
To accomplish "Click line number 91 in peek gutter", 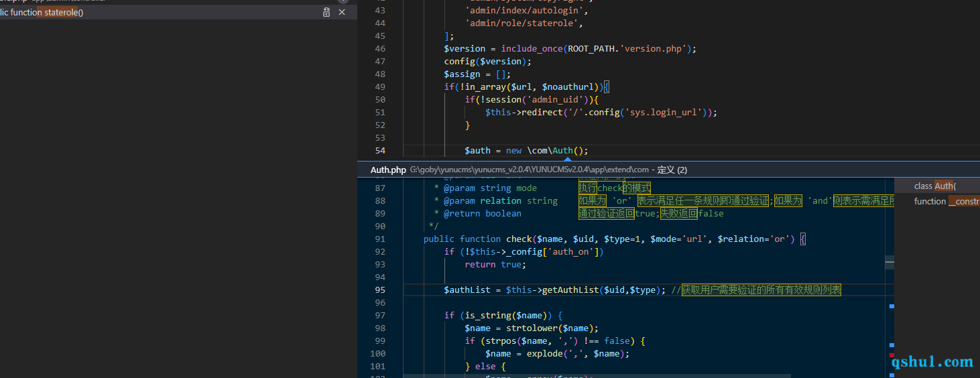I will (380, 239).
